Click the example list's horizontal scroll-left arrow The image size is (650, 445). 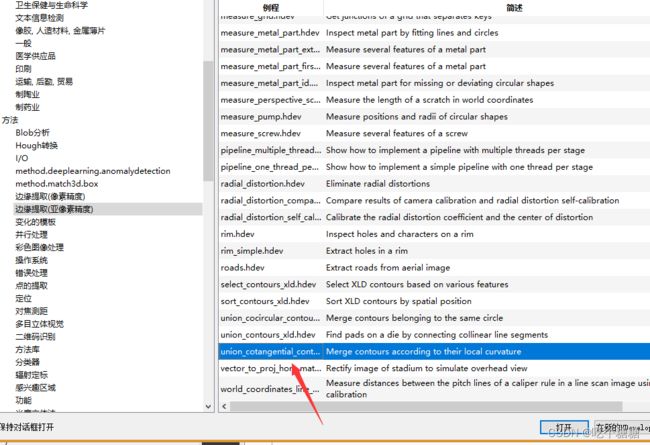pos(224,406)
